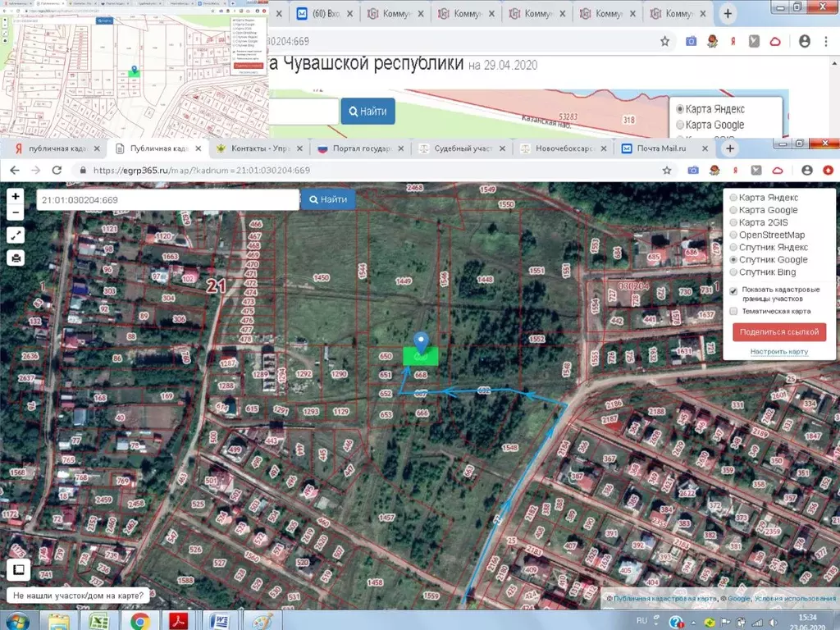The width and height of the screenshot is (840, 630).
Task: Uncheck Показать кадастровые границы участков
Action: coord(733,290)
